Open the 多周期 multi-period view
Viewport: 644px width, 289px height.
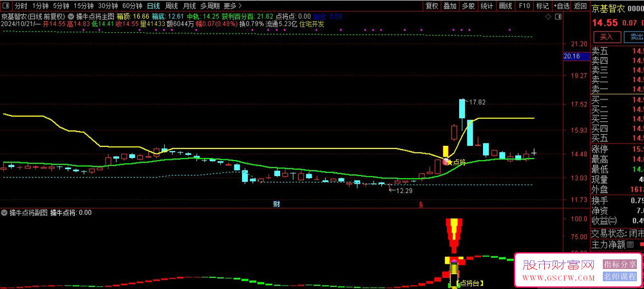coord(210,6)
